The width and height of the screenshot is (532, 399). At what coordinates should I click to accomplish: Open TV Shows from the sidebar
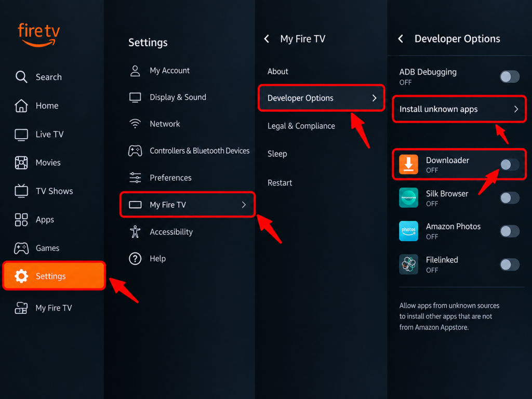click(54, 191)
